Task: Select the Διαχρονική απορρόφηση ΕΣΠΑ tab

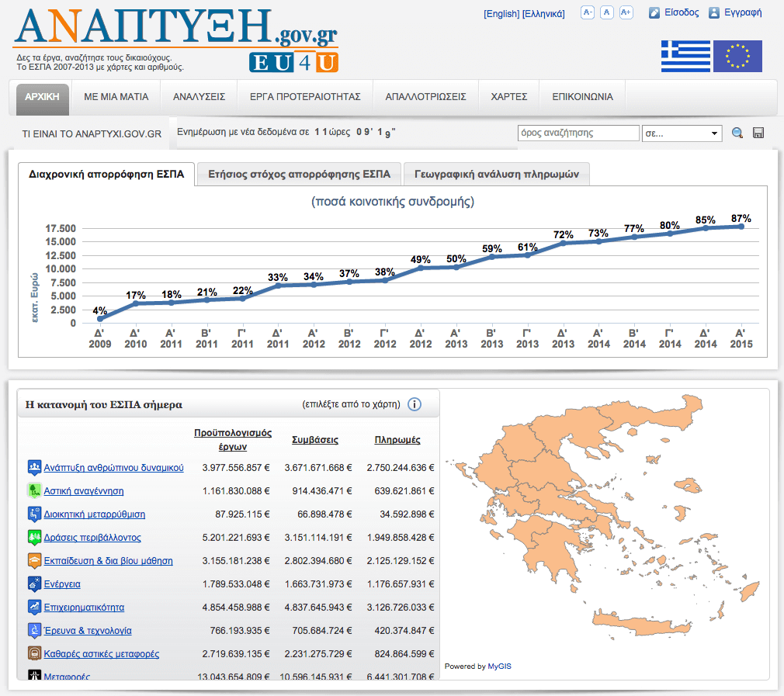Action: (106, 174)
